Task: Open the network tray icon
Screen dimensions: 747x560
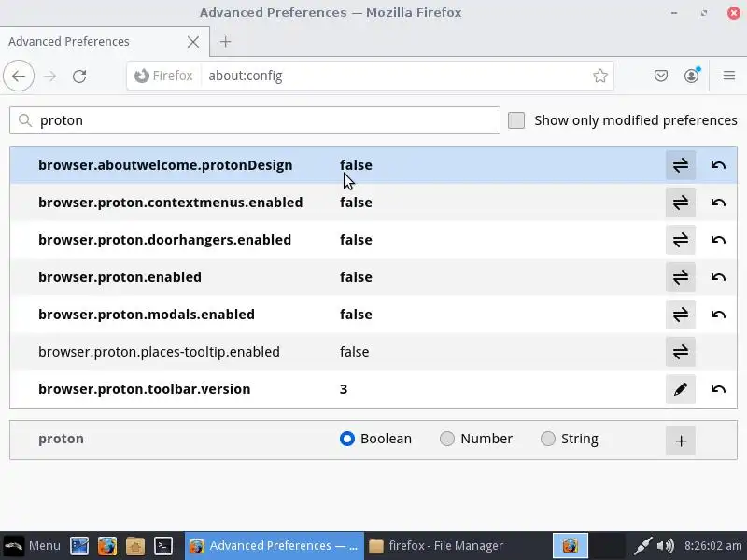Action: pyautogui.click(x=643, y=546)
